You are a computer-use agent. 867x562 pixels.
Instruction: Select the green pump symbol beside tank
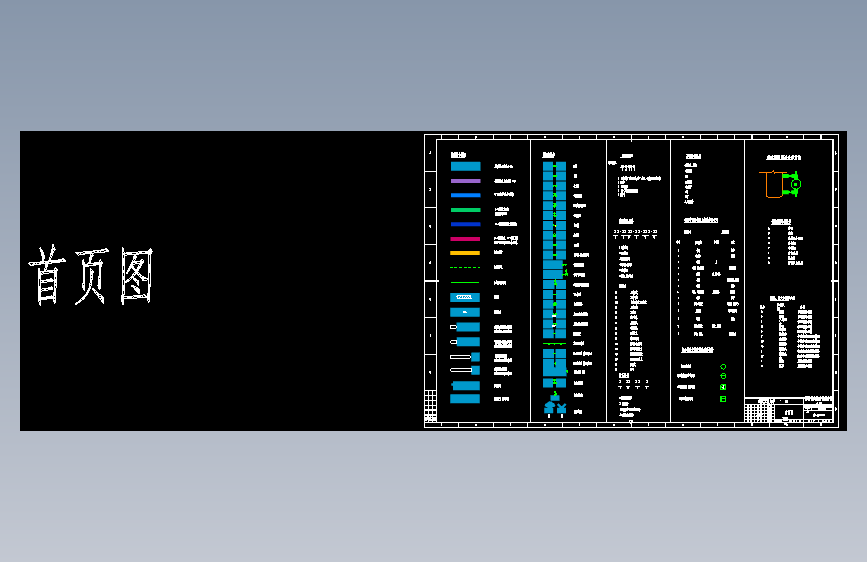point(794,184)
